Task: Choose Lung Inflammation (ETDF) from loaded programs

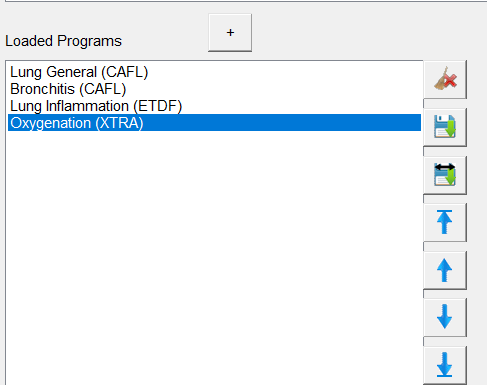Action: [x=96, y=106]
